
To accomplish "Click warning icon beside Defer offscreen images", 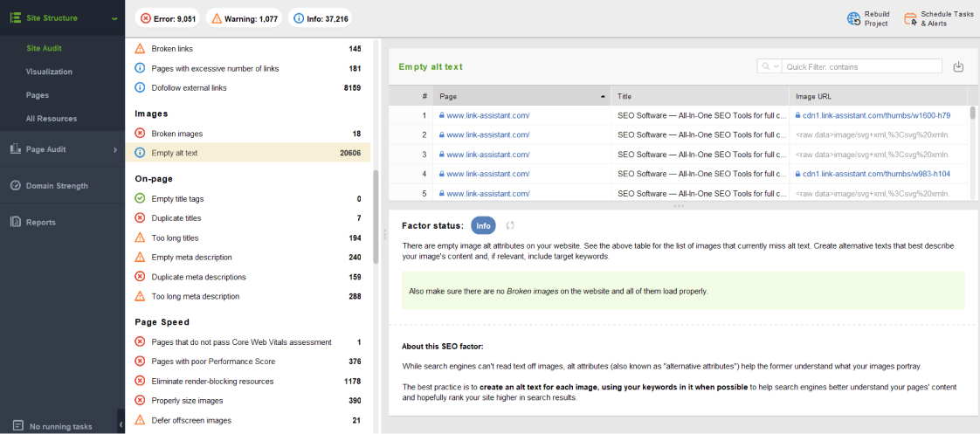I will pos(140,420).
